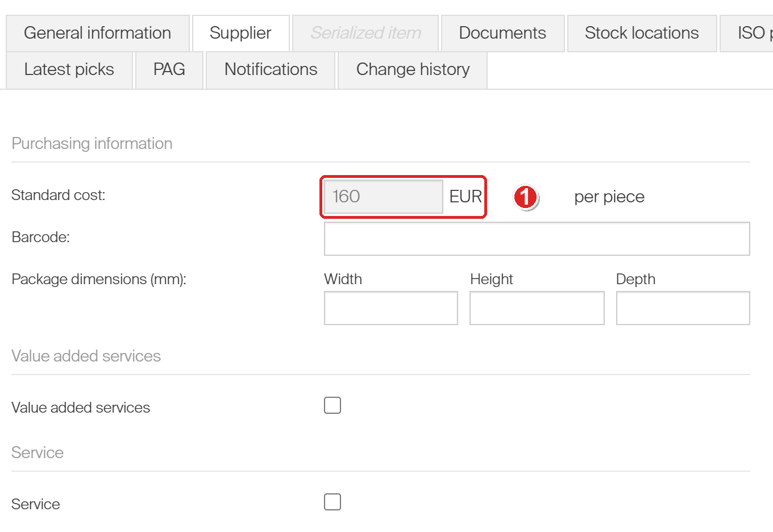Click the 'Barcode:' label

pos(40,237)
